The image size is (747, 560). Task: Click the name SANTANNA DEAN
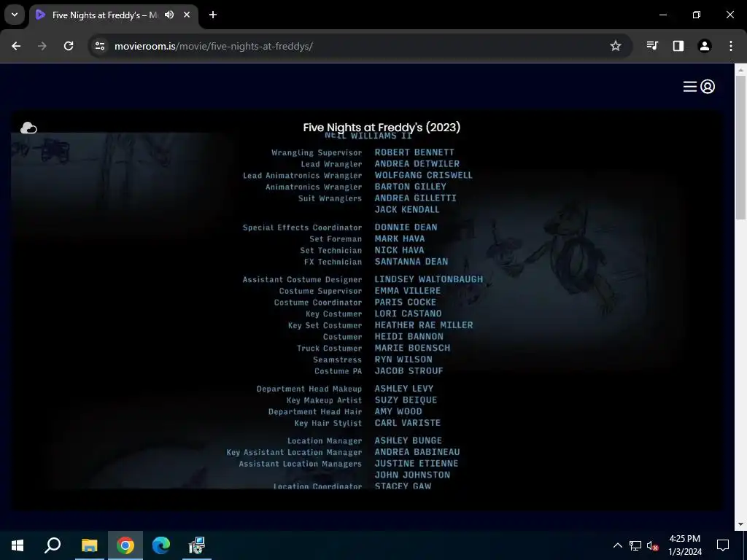coord(411,262)
